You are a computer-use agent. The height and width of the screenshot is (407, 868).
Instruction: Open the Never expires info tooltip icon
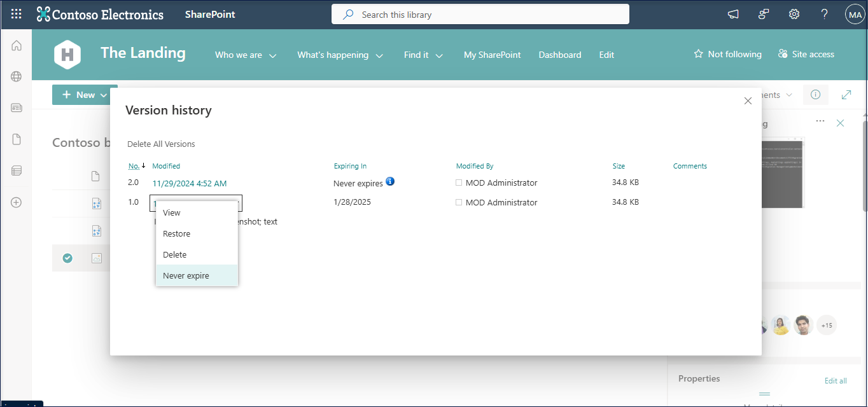[x=389, y=181]
